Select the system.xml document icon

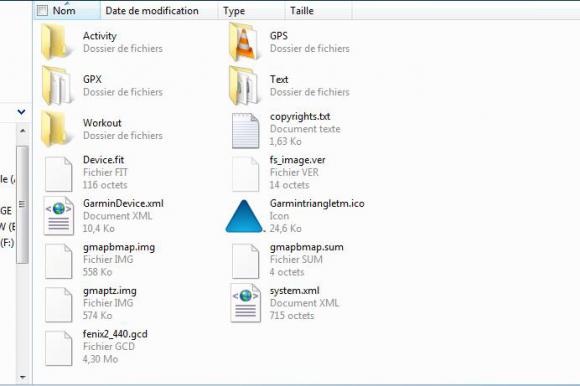click(x=246, y=303)
